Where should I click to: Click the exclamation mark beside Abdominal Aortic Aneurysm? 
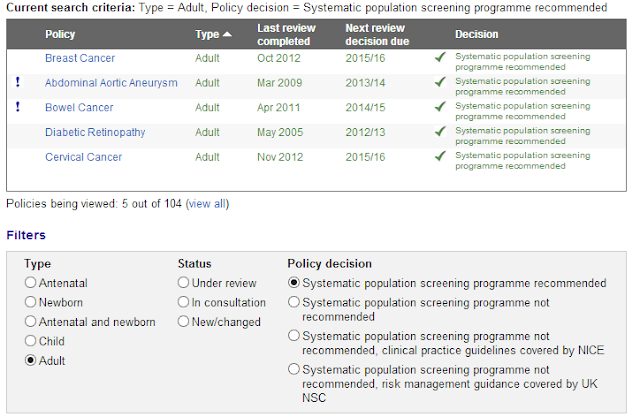[18, 82]
